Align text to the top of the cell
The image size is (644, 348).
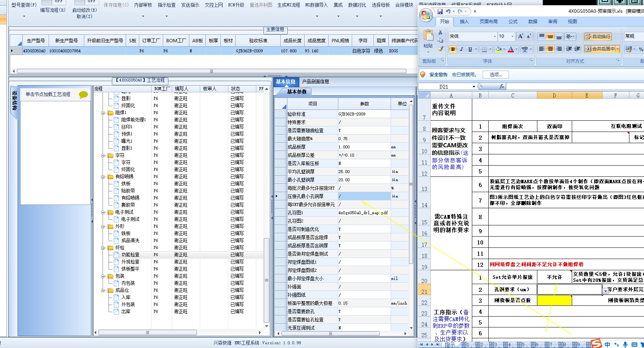(x=541, y=36)
